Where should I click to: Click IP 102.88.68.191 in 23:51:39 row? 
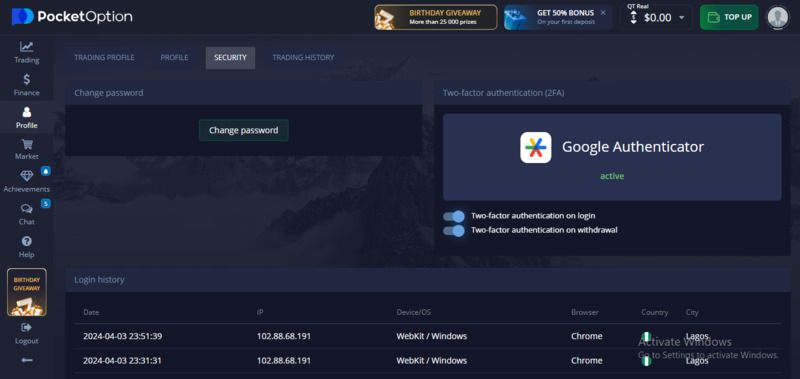point(284,336)
